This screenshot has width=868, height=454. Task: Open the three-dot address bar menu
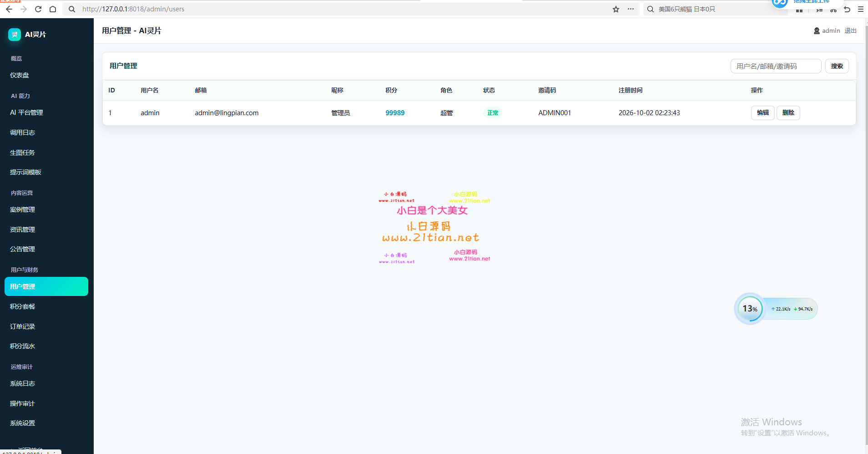pos(631,9)
